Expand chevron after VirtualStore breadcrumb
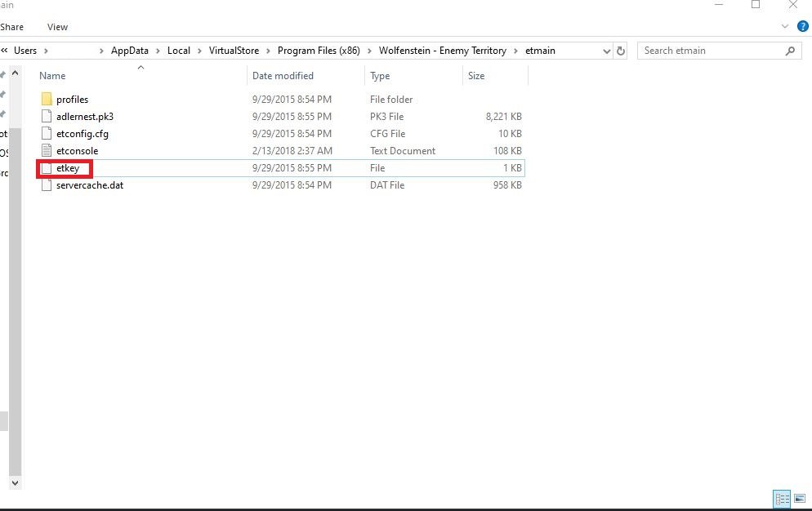 click(268, 51)
